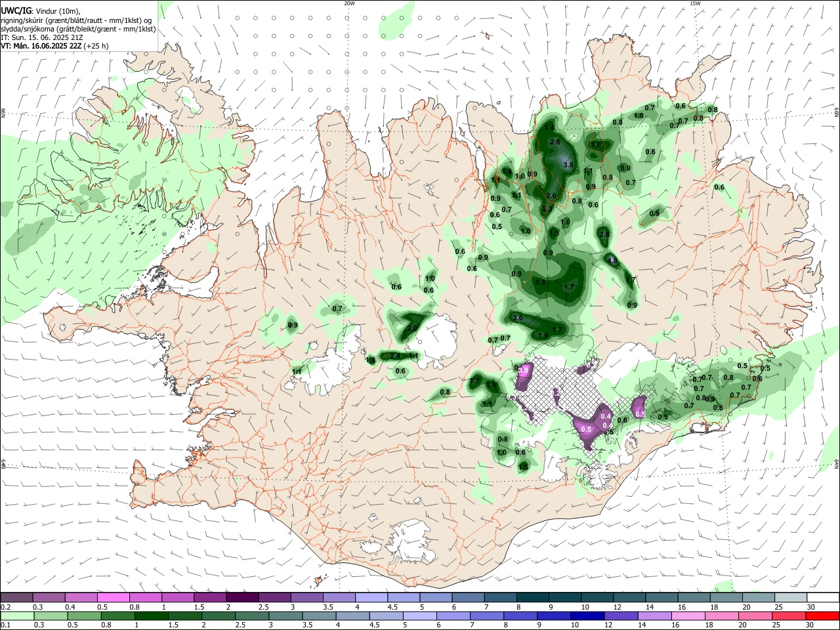Select the lightest green 0.1 rain scale swatch
The image size is (840, 630).
[x=17, y=616]
